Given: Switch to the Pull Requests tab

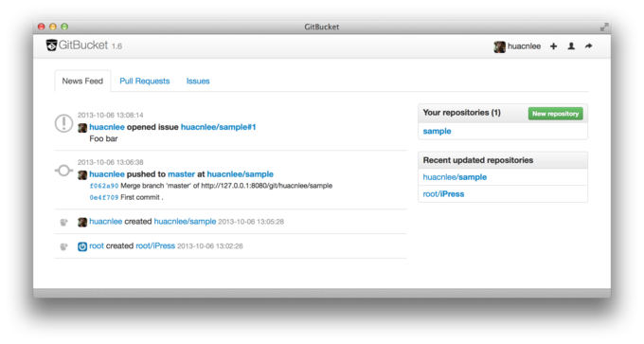Looking at the screenshot, I should (x=145, y=81).
